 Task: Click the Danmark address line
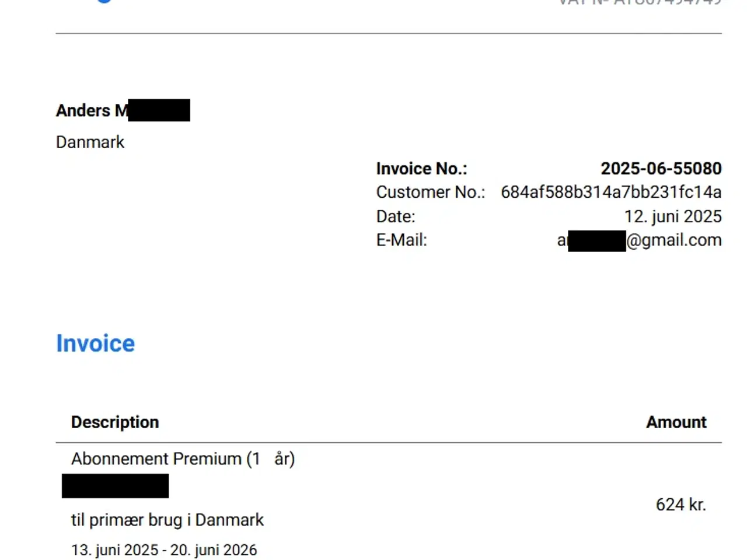click(x=90, y=142)
